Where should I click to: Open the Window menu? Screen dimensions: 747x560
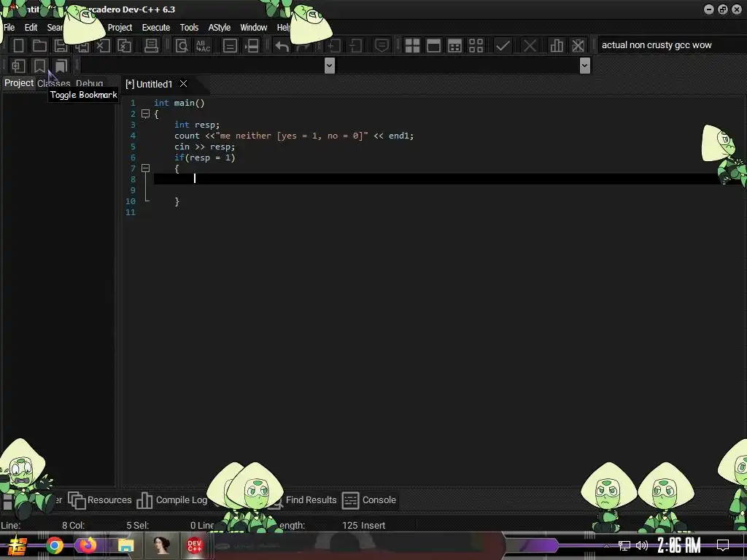(x=253, y=28)
